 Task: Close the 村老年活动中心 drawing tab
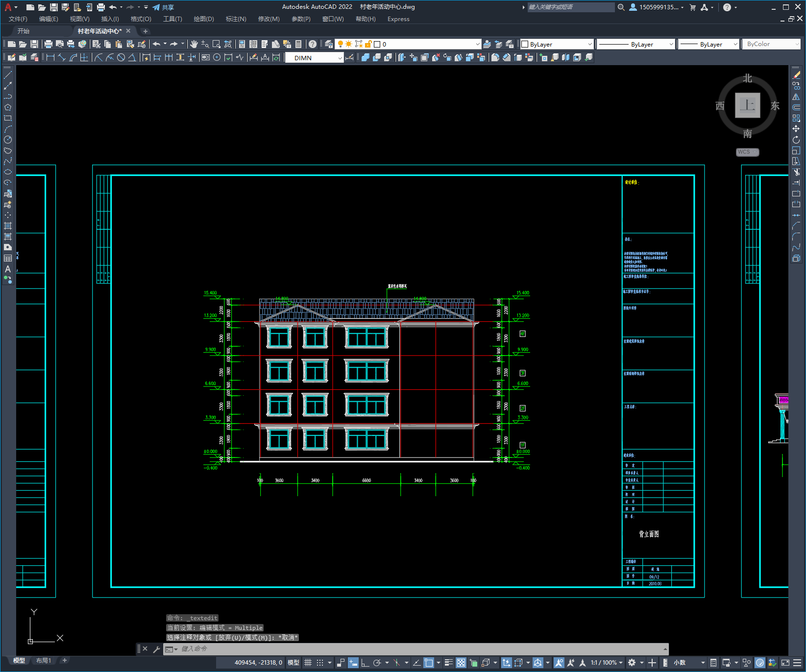[x=128, y=31]
